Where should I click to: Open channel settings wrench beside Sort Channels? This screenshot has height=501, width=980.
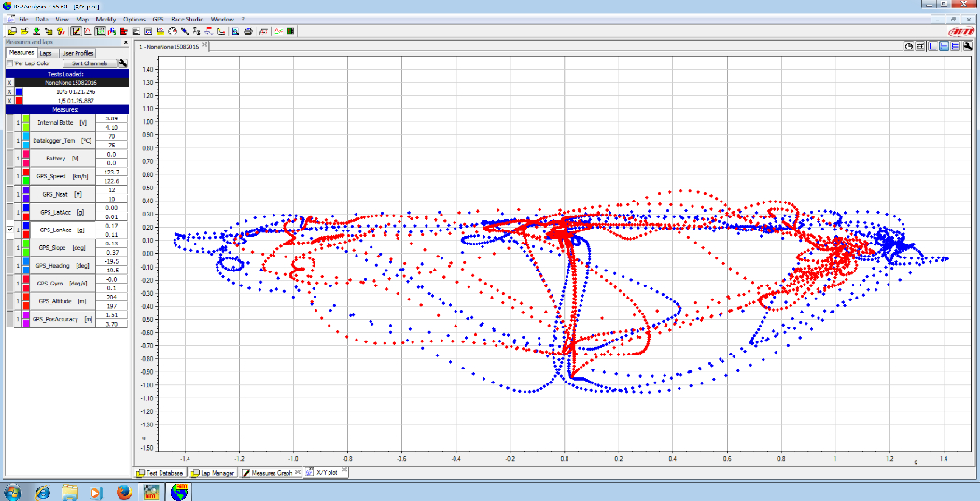click(x=122, y=63)
